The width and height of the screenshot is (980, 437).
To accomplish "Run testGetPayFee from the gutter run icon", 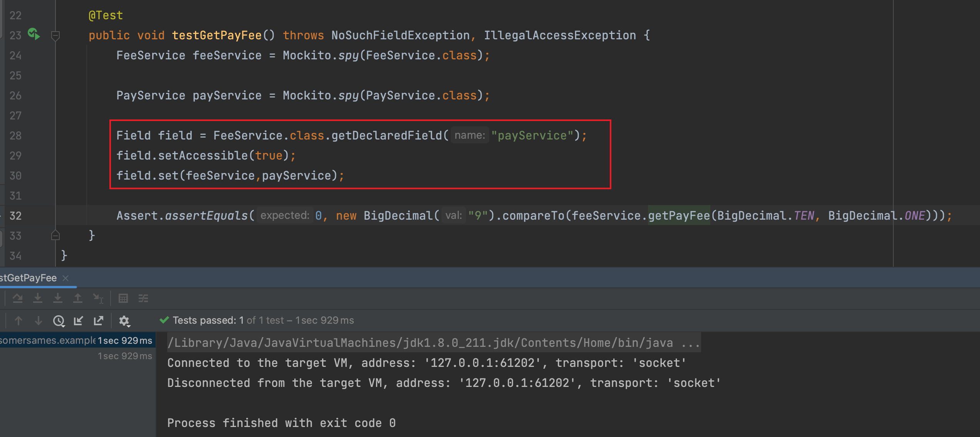I will (x=34, y=34).
